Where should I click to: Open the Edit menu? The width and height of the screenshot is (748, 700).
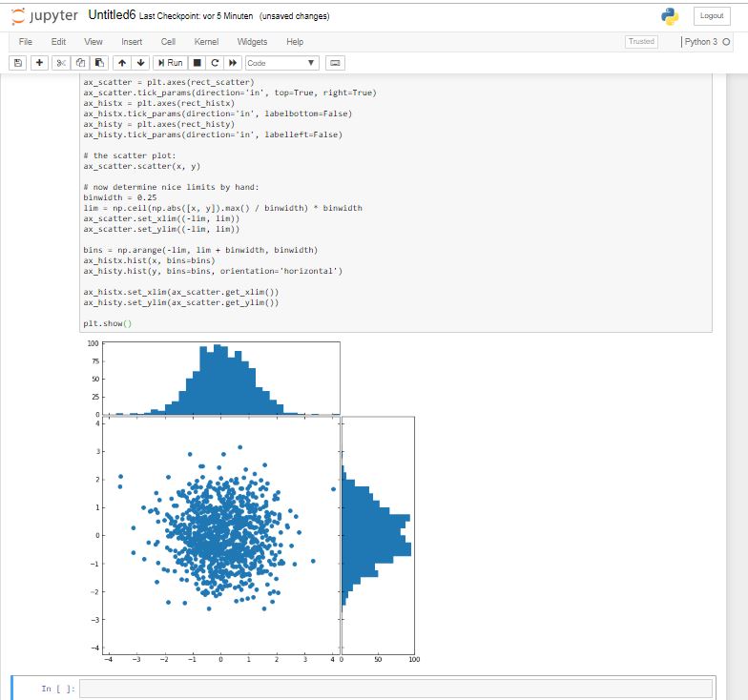click(x=58, y=42)
